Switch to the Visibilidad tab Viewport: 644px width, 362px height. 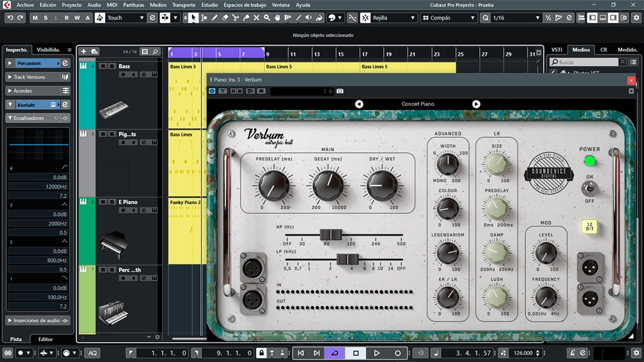click(x=48, y=50)
